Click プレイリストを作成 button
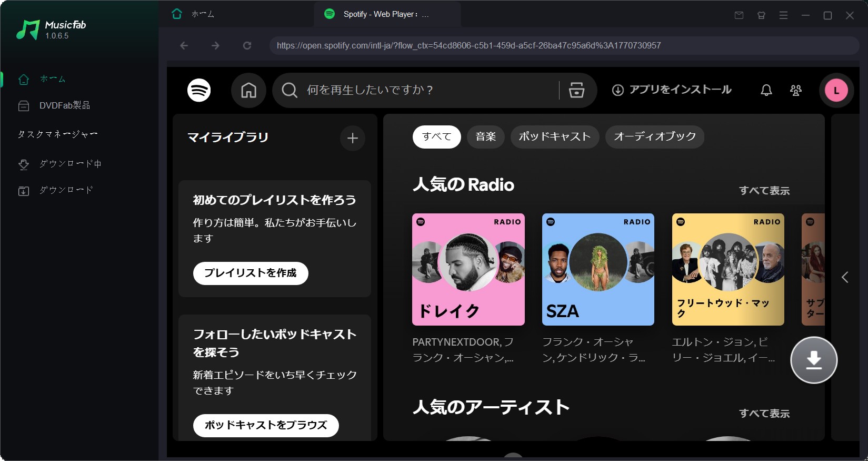 point(251,273)
